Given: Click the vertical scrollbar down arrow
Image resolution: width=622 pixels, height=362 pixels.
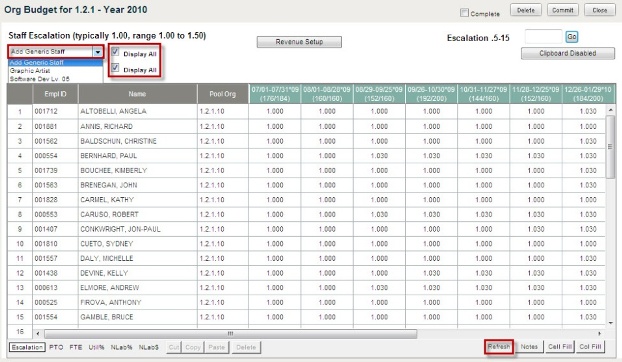Looking at the screenshot, I should coord(610,323).
